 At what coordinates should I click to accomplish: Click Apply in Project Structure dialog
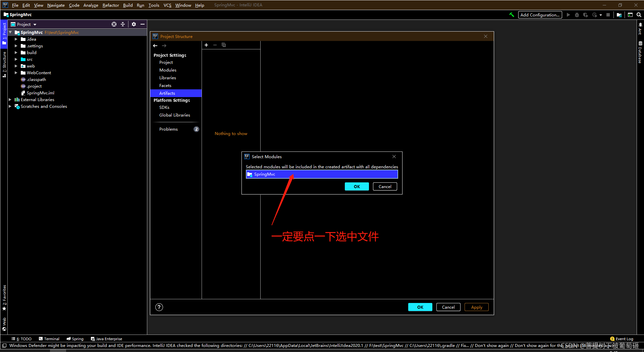tap(477, 307)
